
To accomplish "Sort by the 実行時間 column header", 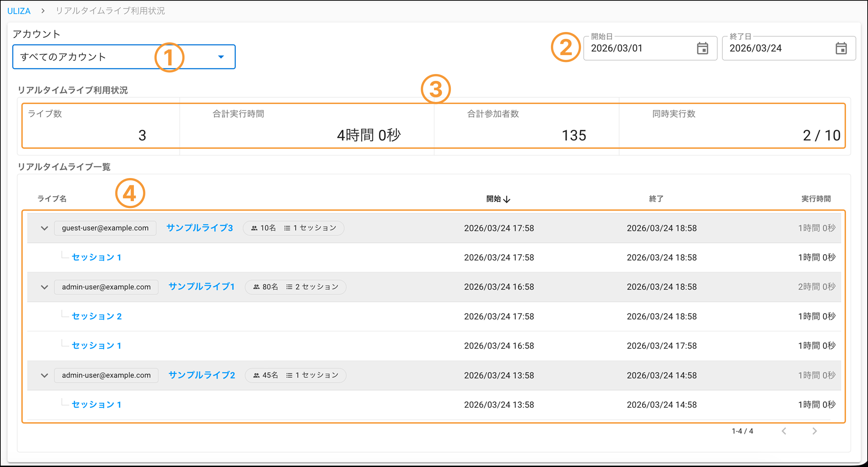I will 816,199.
